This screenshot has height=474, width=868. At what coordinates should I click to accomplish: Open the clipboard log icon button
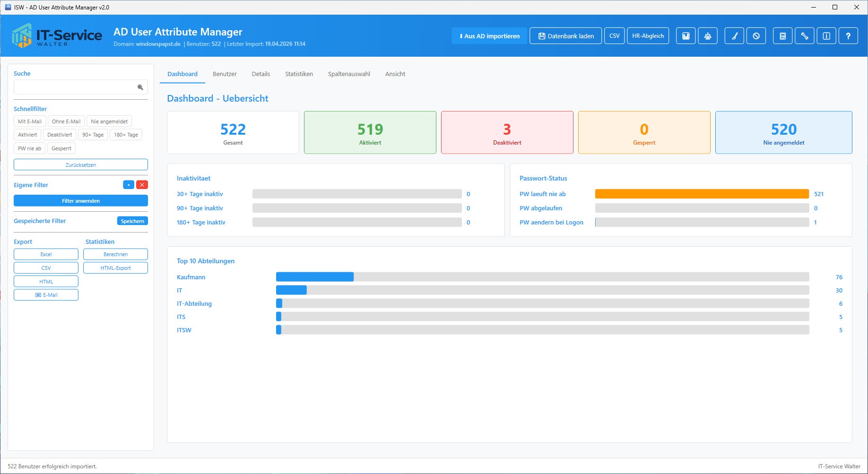[782, 36]
